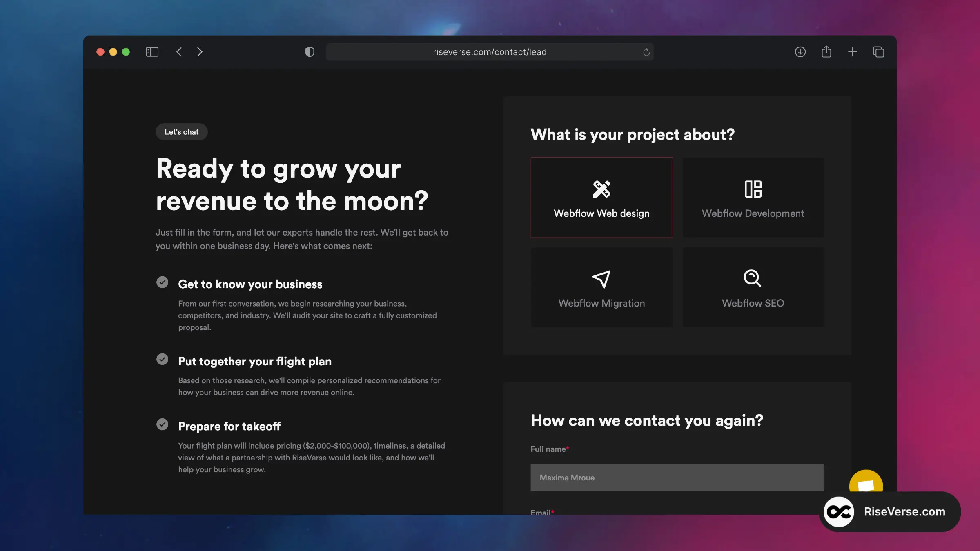
Task: Click the checkmark beside Prepare for takeoff
Action: (162, 424)
